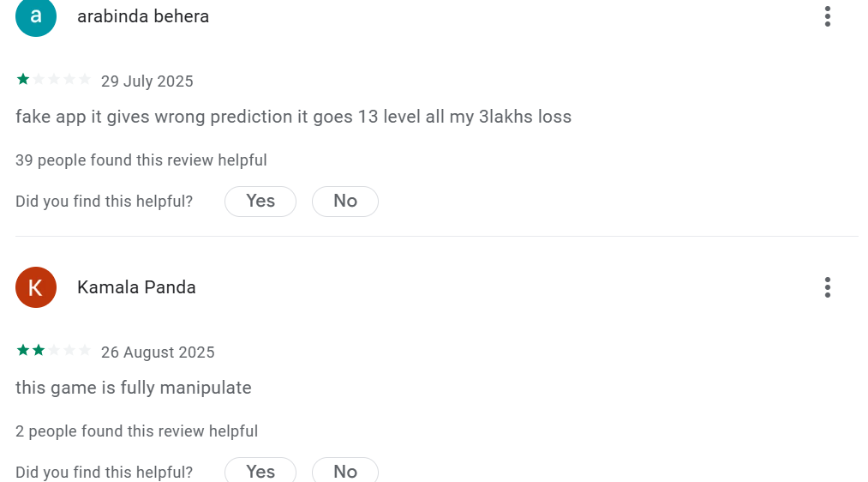The width and height of the screenshot is (868, 482).
Task: Mark arabinda behera's review as not helpful
Action: (345, 202)
